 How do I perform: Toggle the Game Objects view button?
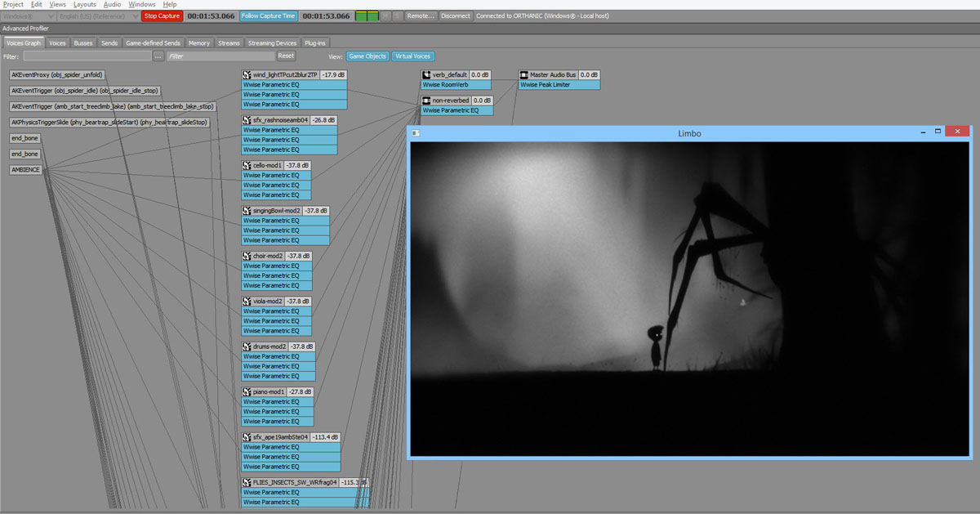[367, 56]
